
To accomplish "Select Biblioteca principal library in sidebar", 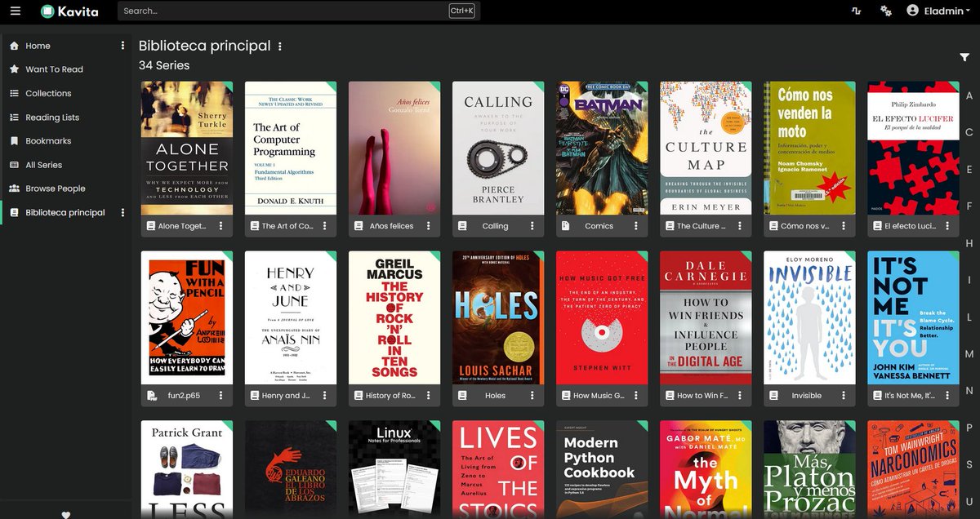I will click(65, 212).
